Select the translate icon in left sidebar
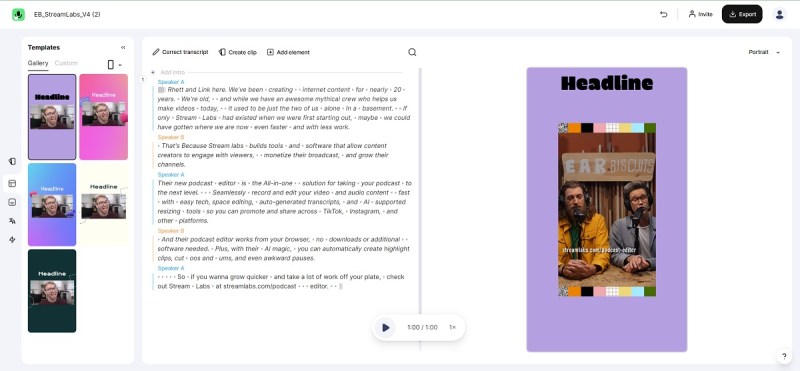Viewport: 800px width, 371px height. (x=12, y=221)
